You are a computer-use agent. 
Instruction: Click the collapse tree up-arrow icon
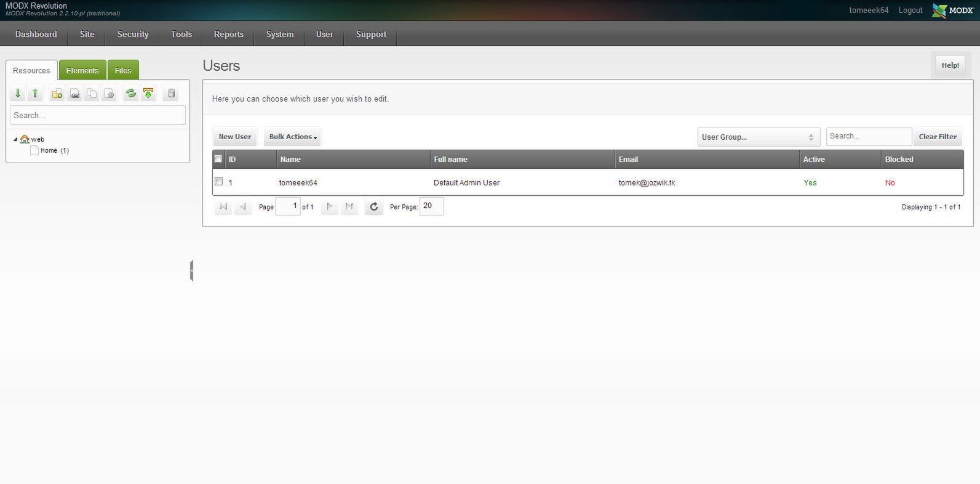pyautogui.click(x=35, y=94)
